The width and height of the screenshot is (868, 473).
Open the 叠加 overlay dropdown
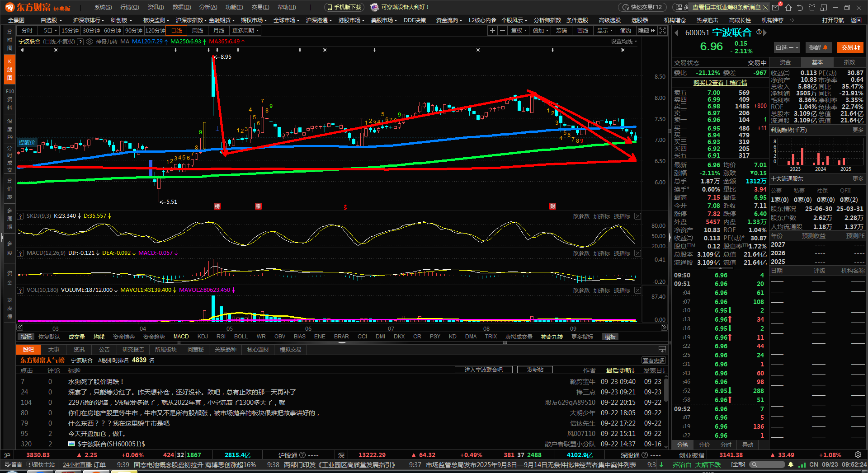click(x=540, y=31)
